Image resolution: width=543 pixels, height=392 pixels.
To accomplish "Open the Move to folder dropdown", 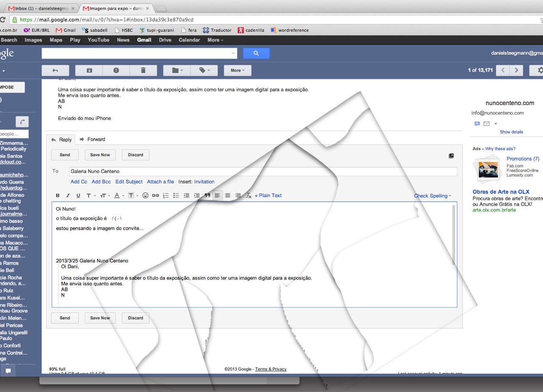I will pyautogui.click(x=177, y=70).
